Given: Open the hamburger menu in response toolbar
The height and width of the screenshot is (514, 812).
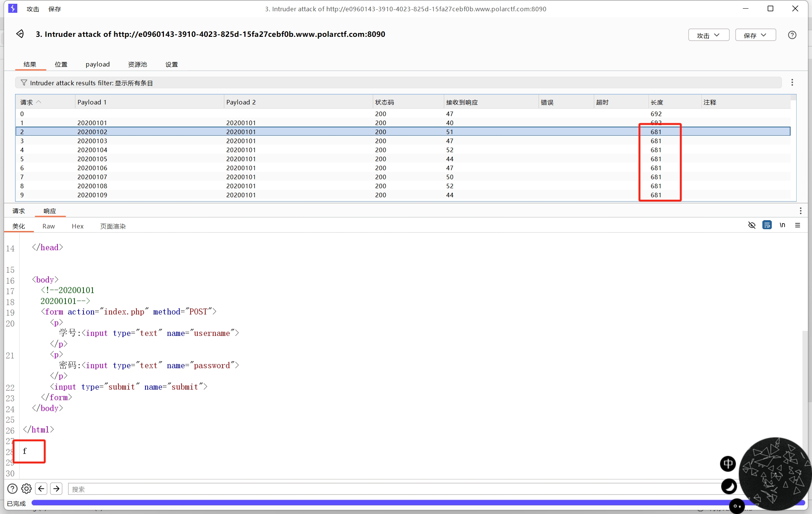Looking at the screenshot, I should tap(797, 225).
